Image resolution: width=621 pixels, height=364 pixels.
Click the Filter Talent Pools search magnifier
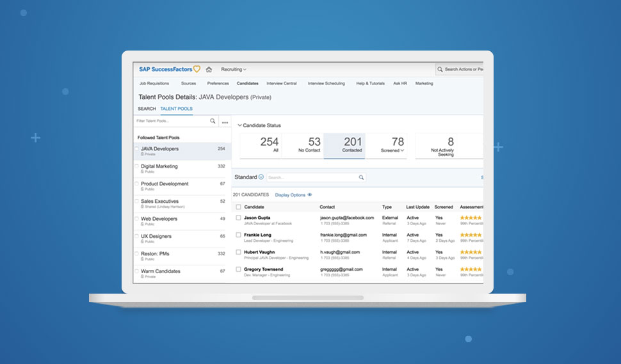point(213,121)
